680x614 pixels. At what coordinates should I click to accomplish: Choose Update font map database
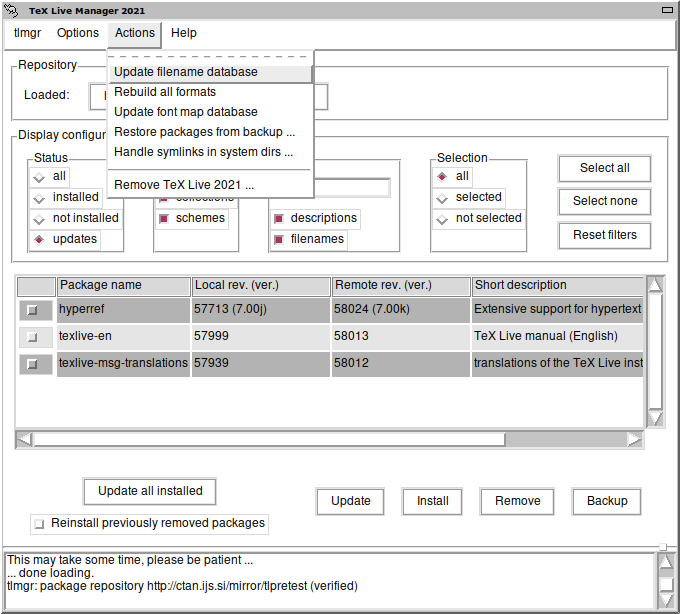pyautogui.click(x=210, y=112)
